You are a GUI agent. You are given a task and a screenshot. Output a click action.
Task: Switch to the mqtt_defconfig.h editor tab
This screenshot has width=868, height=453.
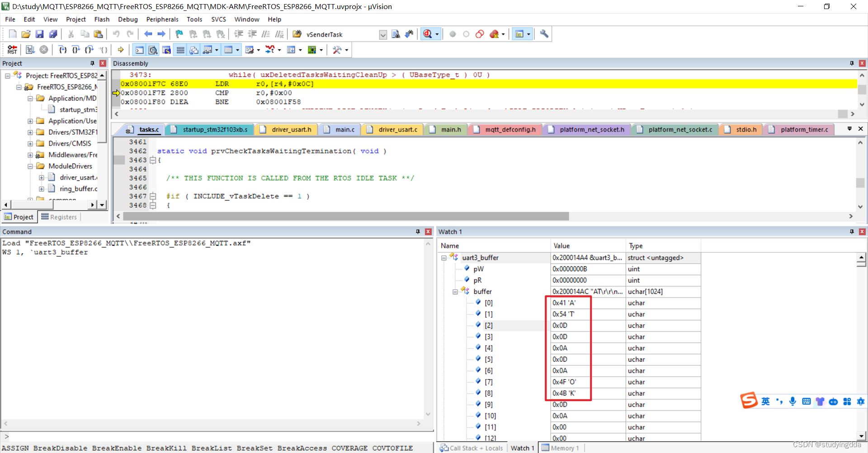[505, 130]
